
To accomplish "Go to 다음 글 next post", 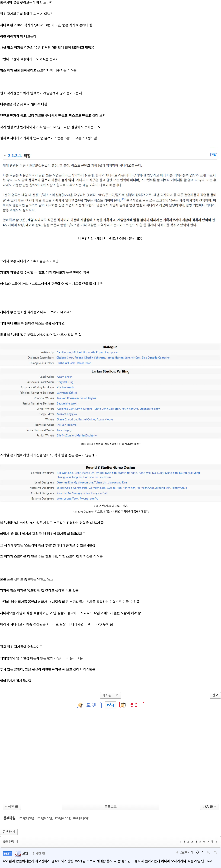I will click(x=209, y=806).
